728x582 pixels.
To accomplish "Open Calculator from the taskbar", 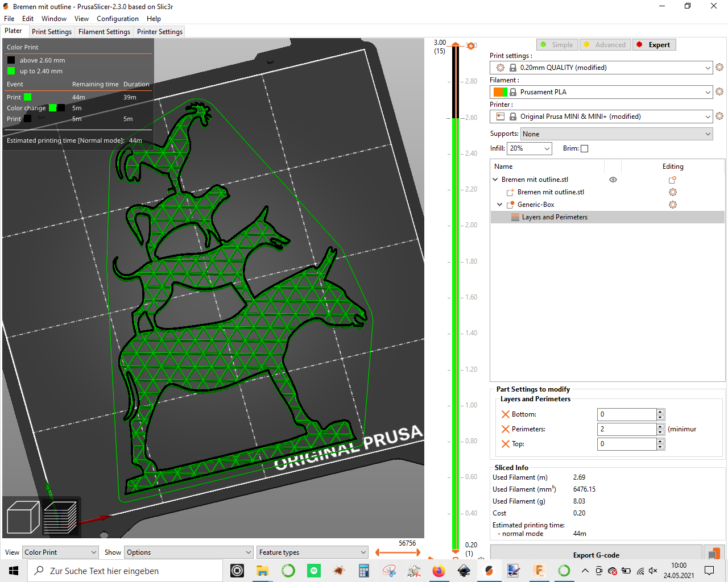I will tap(364, 571).
